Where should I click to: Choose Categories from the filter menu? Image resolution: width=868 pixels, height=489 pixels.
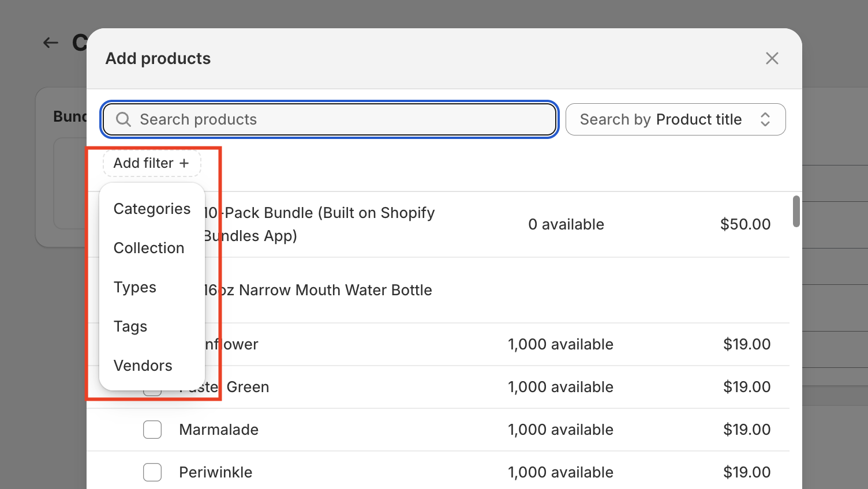pos(152,209)
